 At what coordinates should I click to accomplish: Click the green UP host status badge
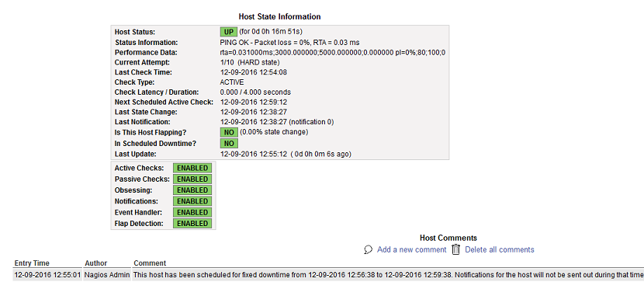(x=229, y=32)
